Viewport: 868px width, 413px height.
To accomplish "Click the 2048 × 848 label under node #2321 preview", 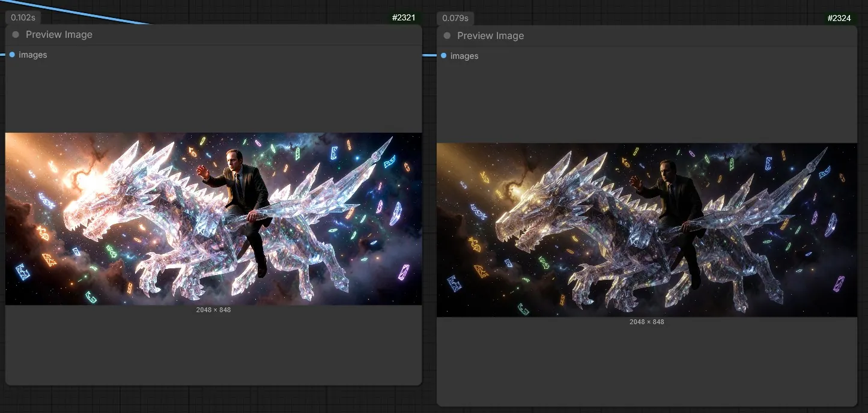I will [x=213, y=310].
